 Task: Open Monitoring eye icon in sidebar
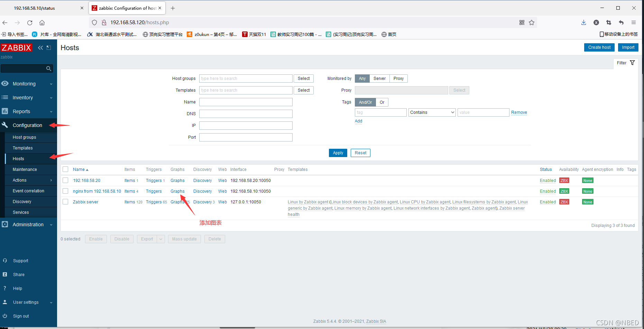5,83
